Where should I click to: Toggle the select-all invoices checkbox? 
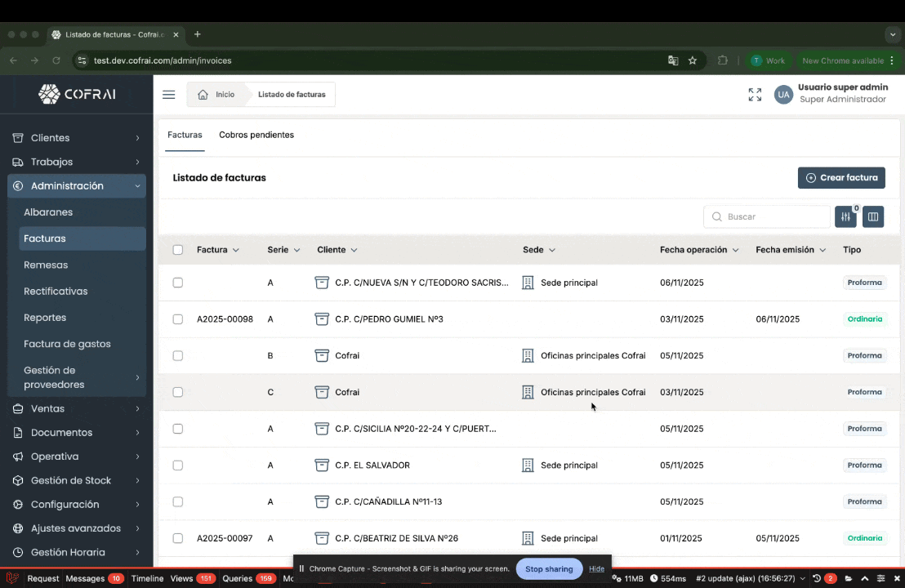tap(178, 250)
